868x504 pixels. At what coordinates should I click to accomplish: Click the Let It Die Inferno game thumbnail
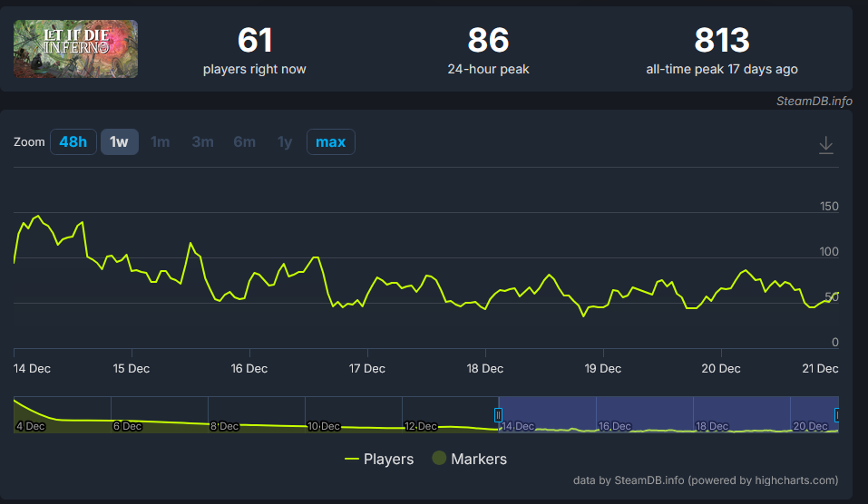[76, 49]
